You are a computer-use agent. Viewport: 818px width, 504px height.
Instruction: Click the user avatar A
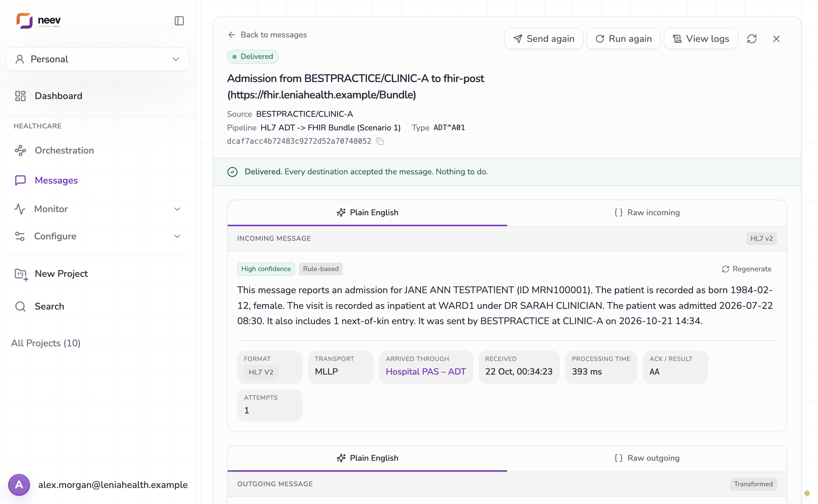click(19, 485)
